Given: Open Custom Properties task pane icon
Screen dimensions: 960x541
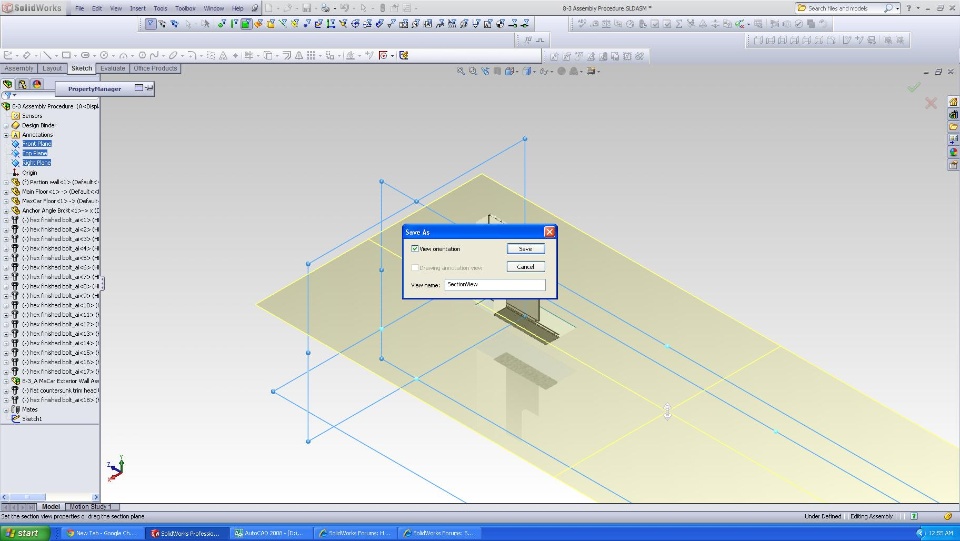Looking at the screenshot, I should point(953,165).
